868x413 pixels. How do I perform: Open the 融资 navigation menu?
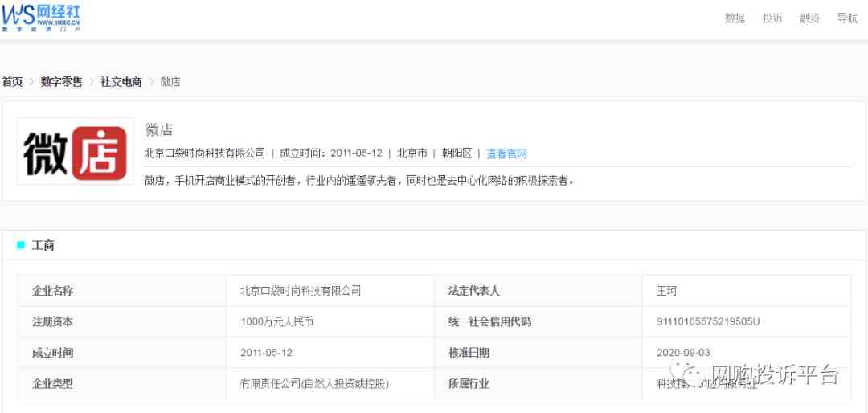pos(809,18)
